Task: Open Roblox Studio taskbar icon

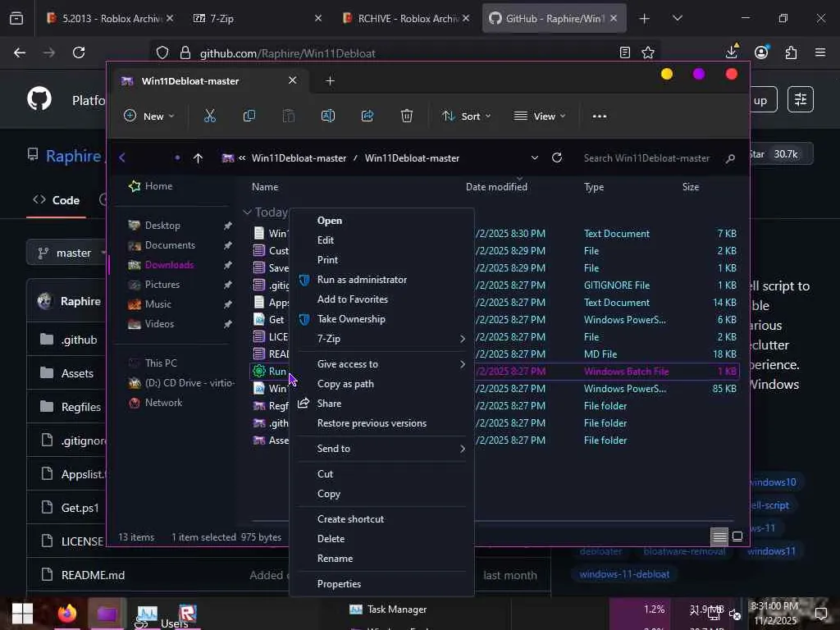Action: [188, 612]
